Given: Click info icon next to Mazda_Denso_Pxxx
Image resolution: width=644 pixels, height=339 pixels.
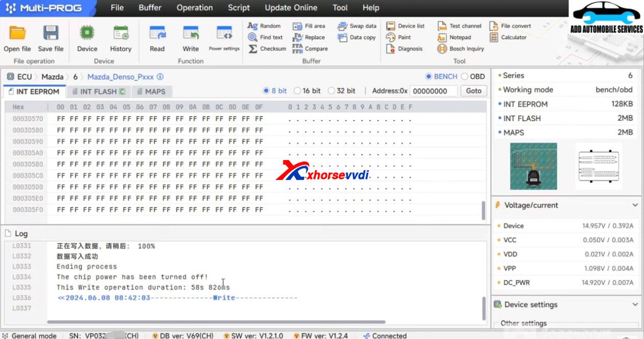Looking at the screenshot, I should [160, 77].
